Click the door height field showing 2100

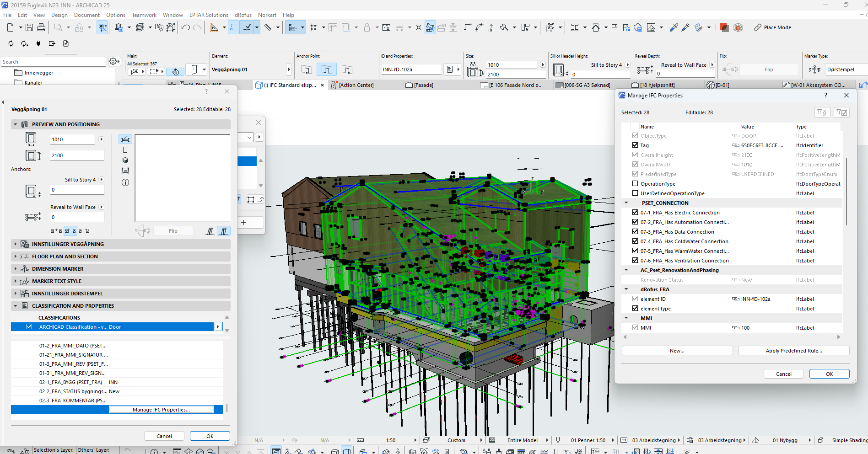click(x=76, y=155)
